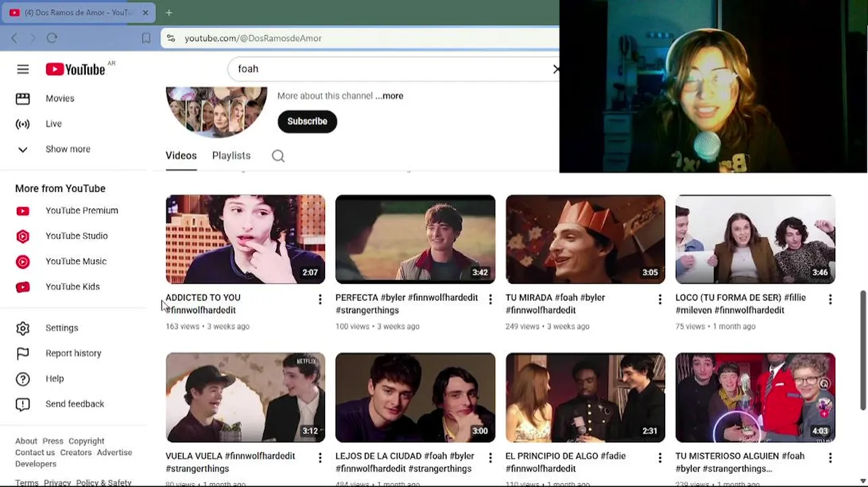Open YouTube Premium icon
Image resolution: width=868 pixels, height=487 pixels.
[23, 211]
